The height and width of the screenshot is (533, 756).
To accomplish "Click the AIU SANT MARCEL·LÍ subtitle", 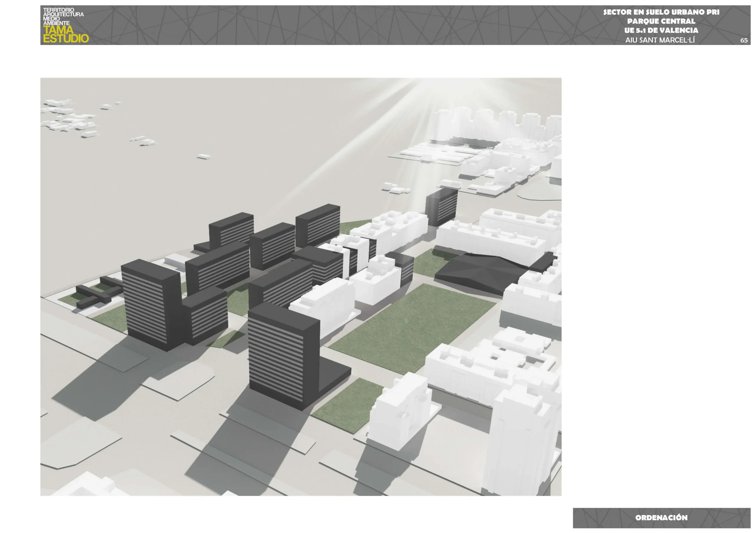I will pyautogui.click(x=660, y=40).
